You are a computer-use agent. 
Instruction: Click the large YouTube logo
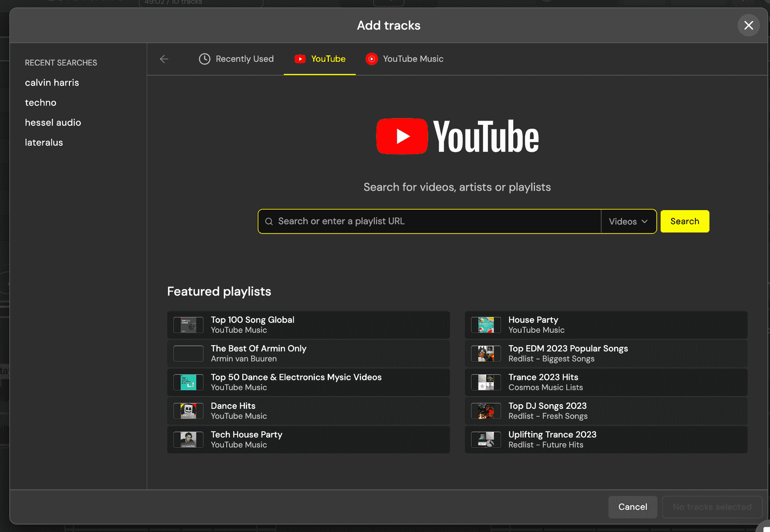[457, 136]
